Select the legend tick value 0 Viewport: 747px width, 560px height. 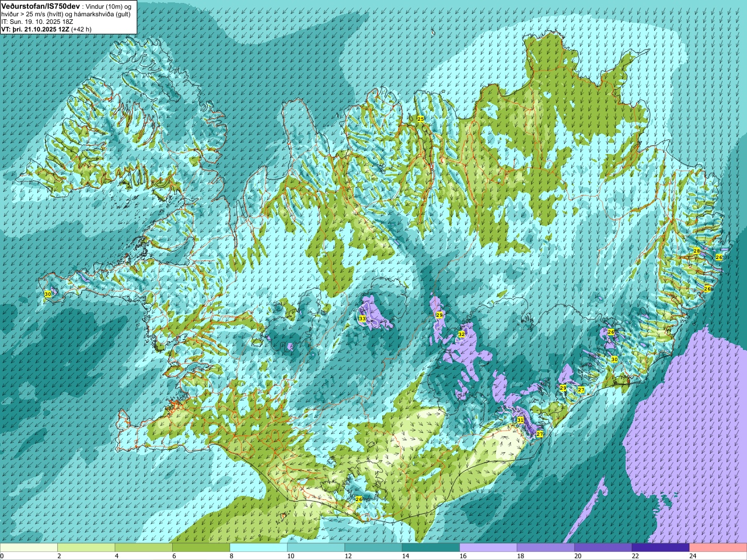point(2,556)
